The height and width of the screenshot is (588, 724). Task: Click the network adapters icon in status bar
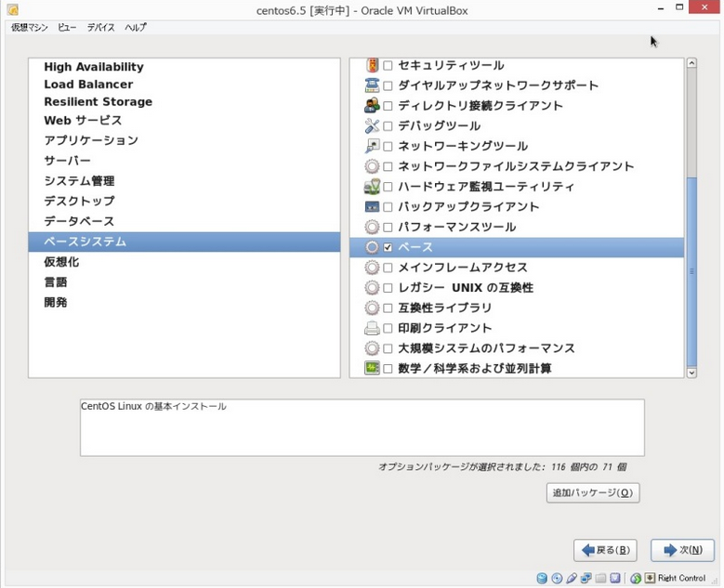point(586,578)
